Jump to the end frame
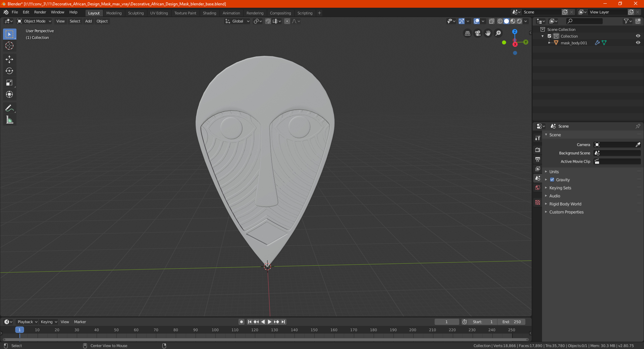Image resolution: width=644 pixels, height=349 pixels. click(x=283, y=322)
